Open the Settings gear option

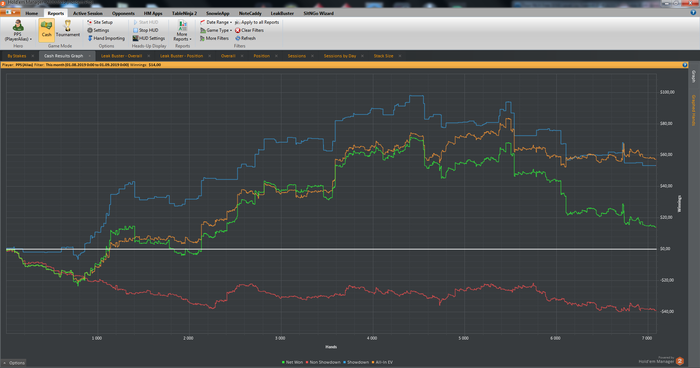pos(98,30)
